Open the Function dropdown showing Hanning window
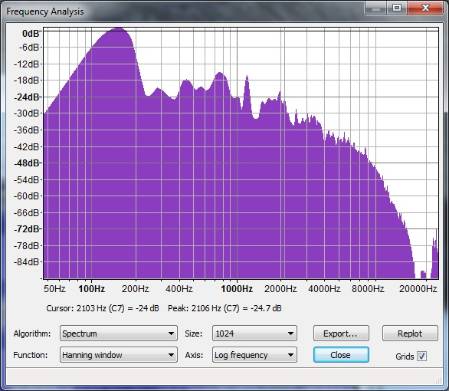 118,355
